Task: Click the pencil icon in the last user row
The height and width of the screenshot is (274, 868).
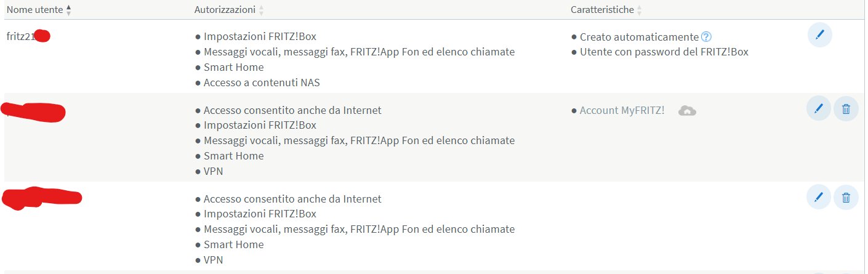Action: [818, 197]
